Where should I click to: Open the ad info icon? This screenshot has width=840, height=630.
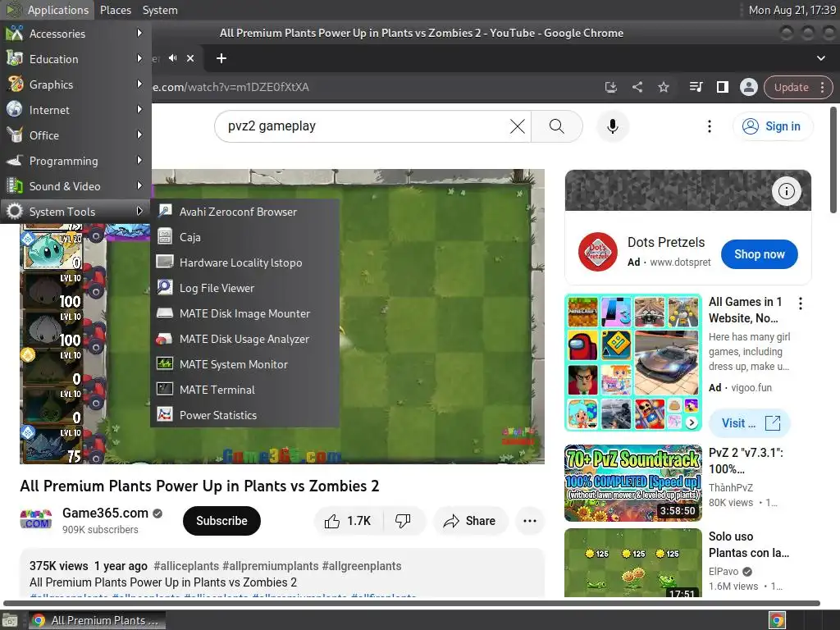pos(786,190)
